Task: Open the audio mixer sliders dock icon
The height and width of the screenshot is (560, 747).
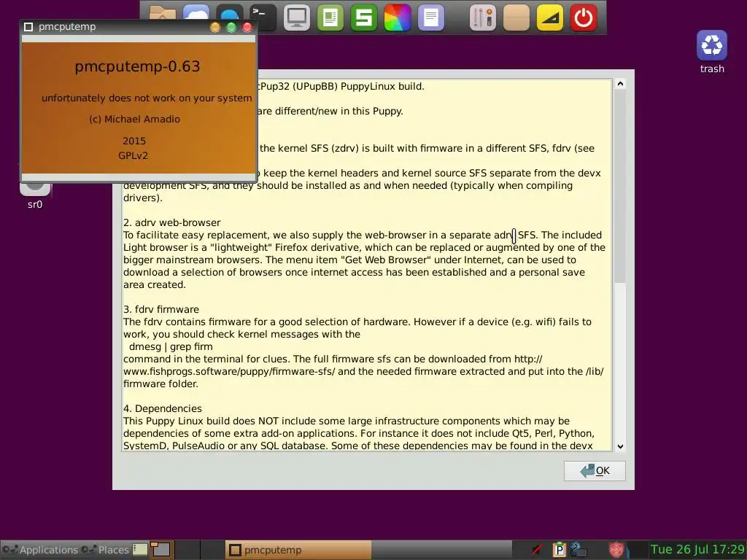Action: coord(483,17)
